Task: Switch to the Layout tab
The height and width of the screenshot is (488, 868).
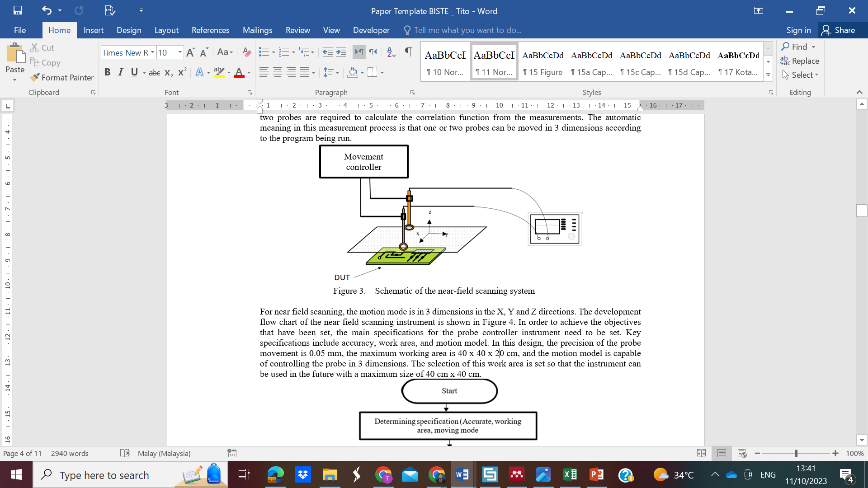Action: tap(166, 30)
